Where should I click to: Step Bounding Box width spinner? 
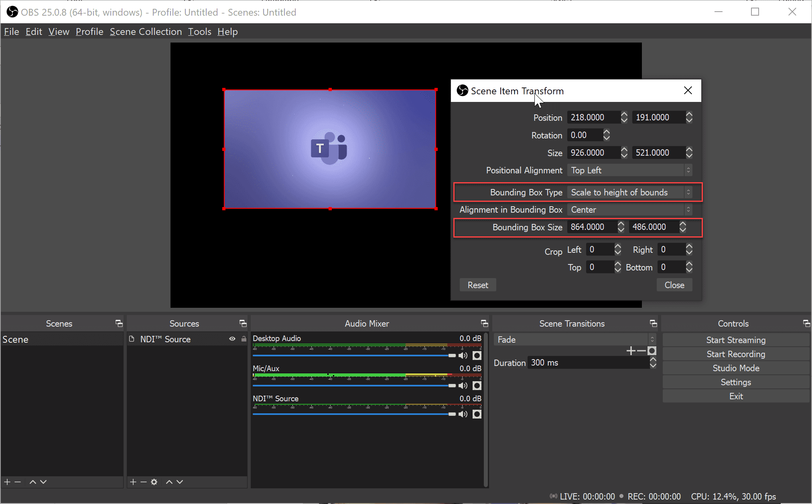point(621,227)
